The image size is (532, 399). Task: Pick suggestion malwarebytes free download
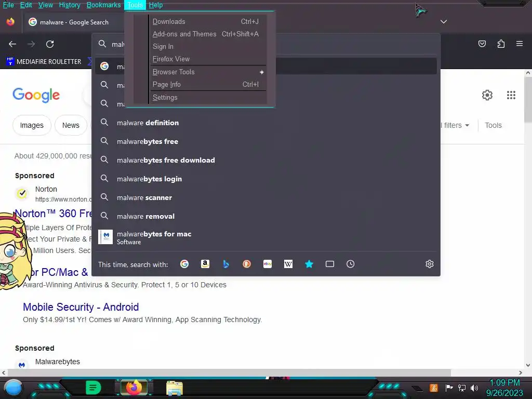click(266, 160)
